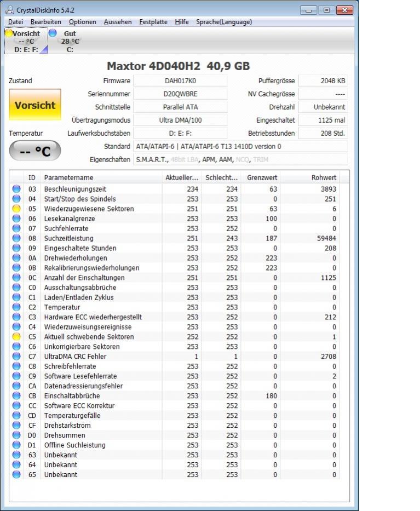
Task: Open the Sprache(Language) menu
Action: coord(224,22)
